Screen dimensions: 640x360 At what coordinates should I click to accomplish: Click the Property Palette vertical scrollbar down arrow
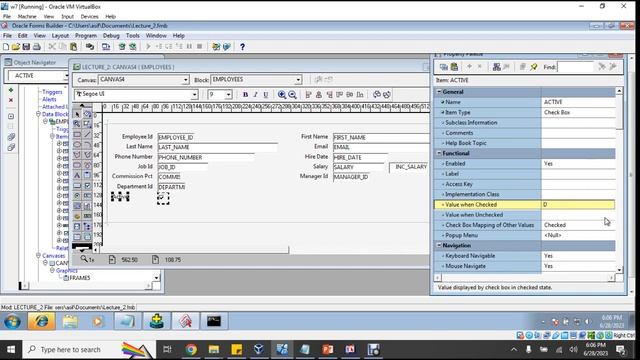click(619, 270)
